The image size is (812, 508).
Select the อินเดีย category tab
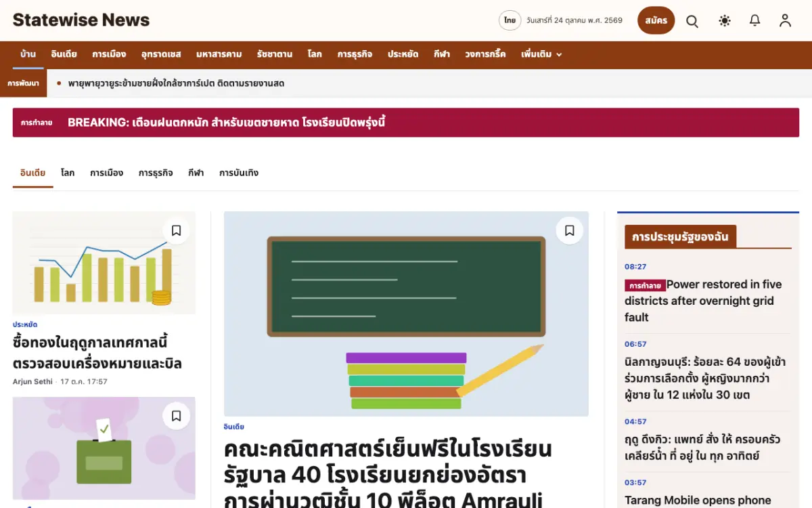(32, 173)
